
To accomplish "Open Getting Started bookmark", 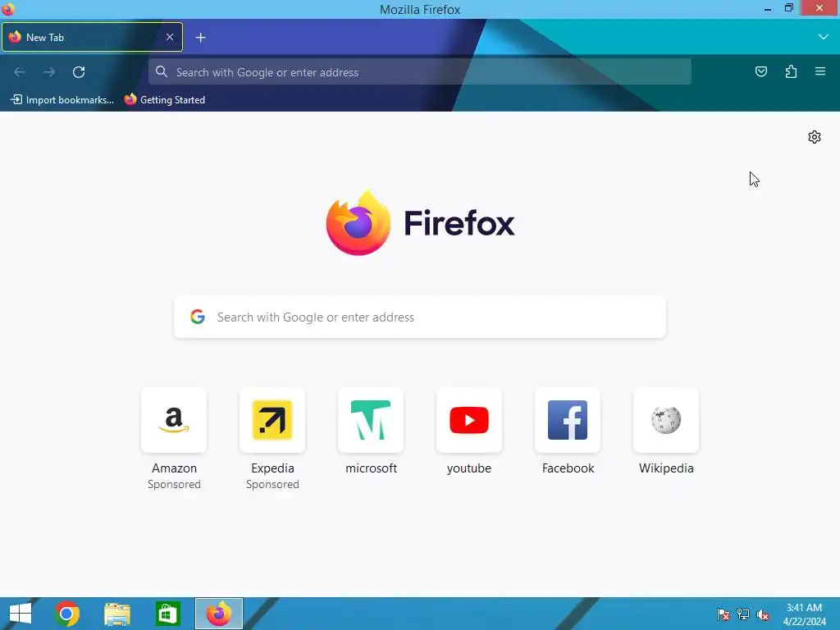I will click(x=165, y=99).
